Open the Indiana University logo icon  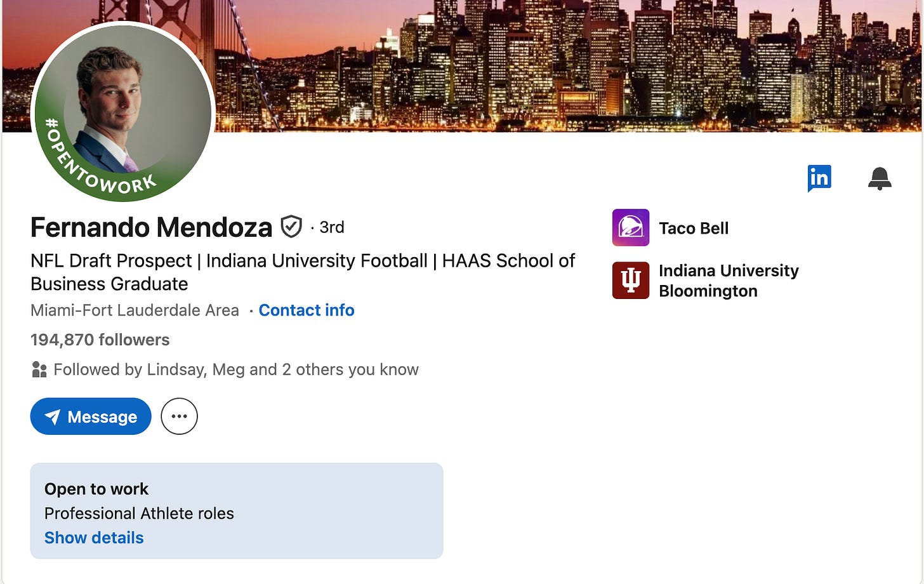[630, 280]
